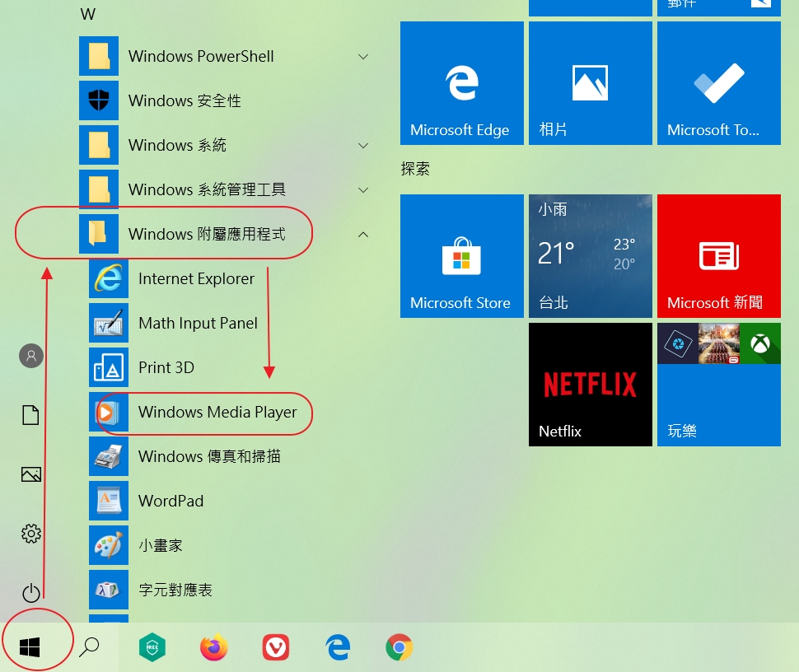
Task: Open Math Input Panel
Action: point(198,323)
